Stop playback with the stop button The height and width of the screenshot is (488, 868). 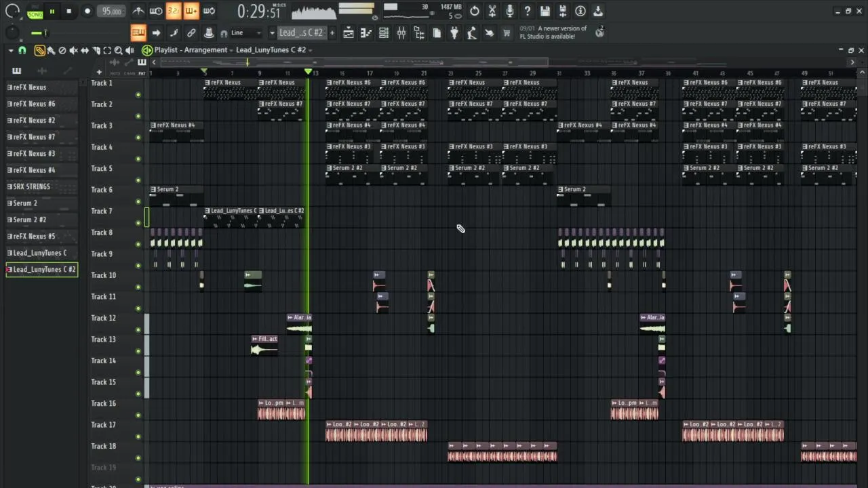point(68,12)
